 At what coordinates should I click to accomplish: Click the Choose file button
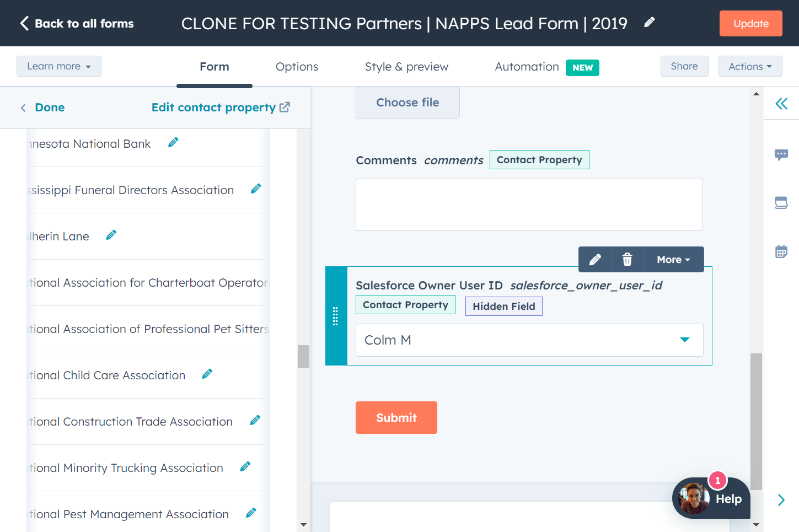[407, 103]
